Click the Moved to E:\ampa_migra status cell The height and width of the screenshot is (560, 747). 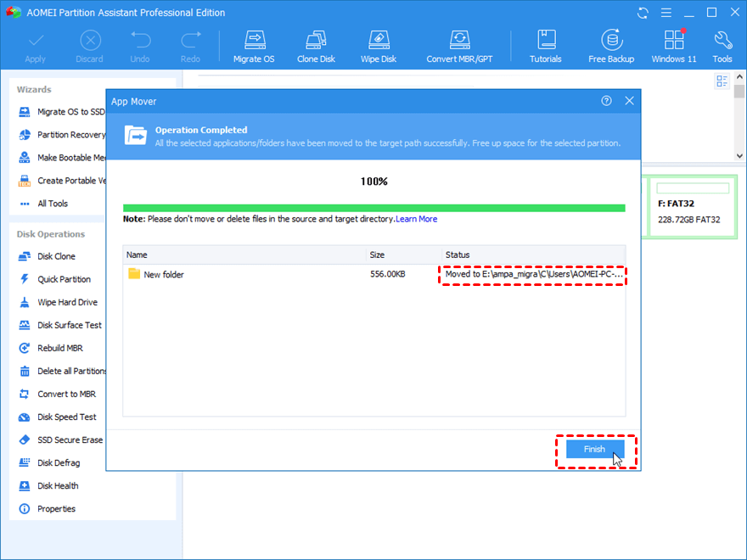[534, 274]
